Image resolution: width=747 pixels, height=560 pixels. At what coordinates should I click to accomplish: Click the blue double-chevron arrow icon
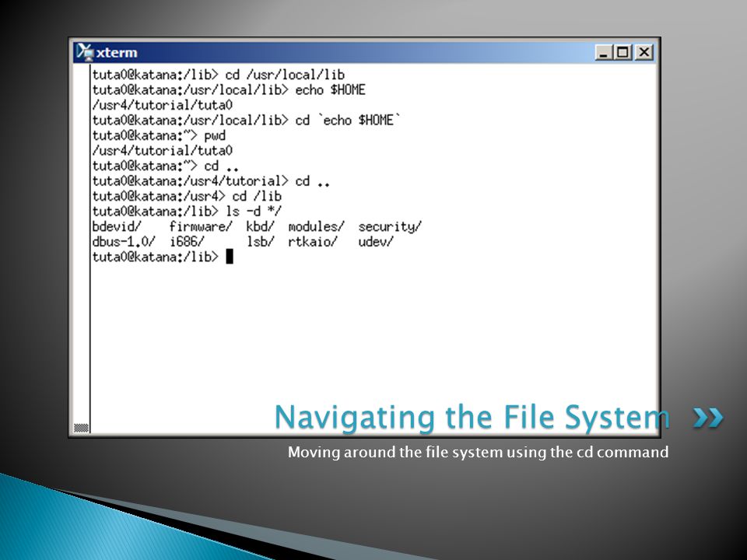(x=708, y=418)
